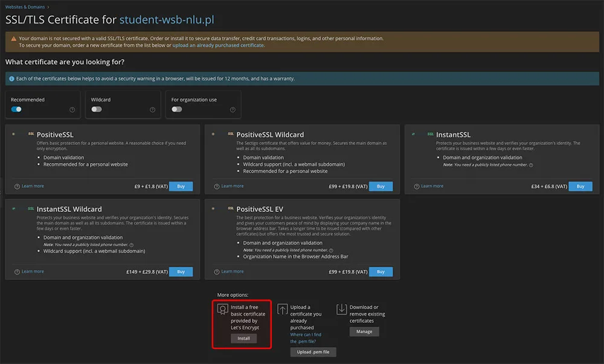
Task: Click the phone number help icon in InstantSSL card
Action: (x=531, y=165)
